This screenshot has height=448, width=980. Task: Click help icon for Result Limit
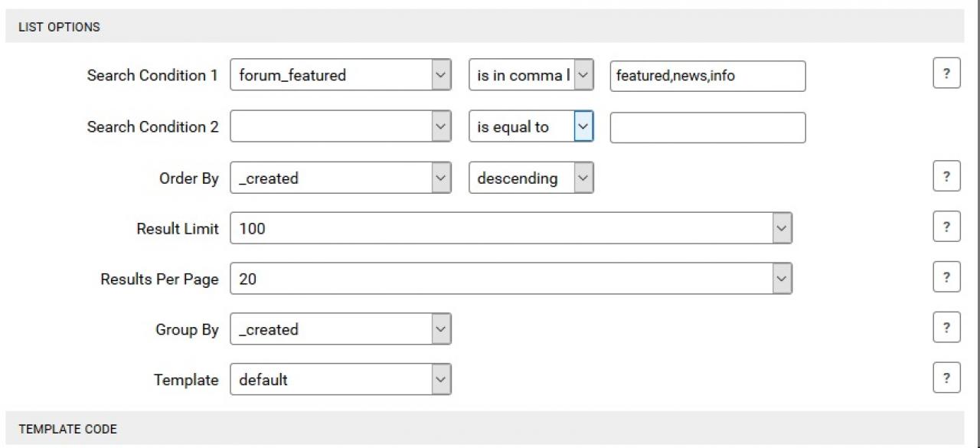click(x=946, y=227)
